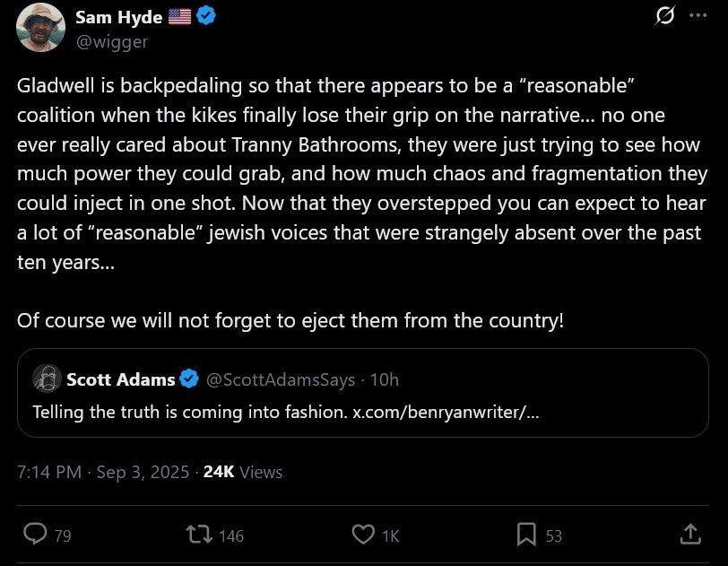The width and height of the screenshot is (728, 566).
Task: Like the post with the heart icon
Action: click(x=362, y=535)
